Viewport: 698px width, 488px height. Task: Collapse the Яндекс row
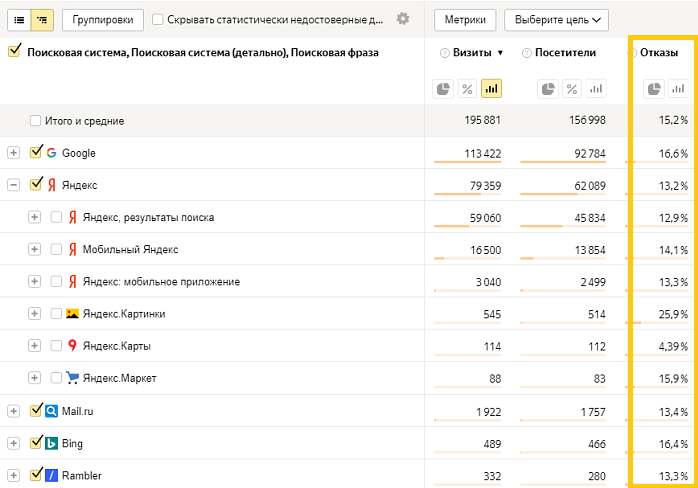click(x=14, y=185)
